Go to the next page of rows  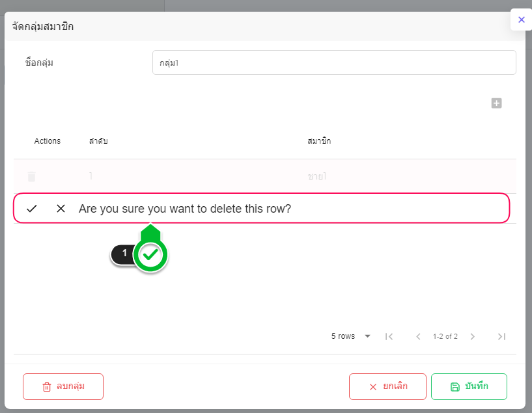click(473, 336)
